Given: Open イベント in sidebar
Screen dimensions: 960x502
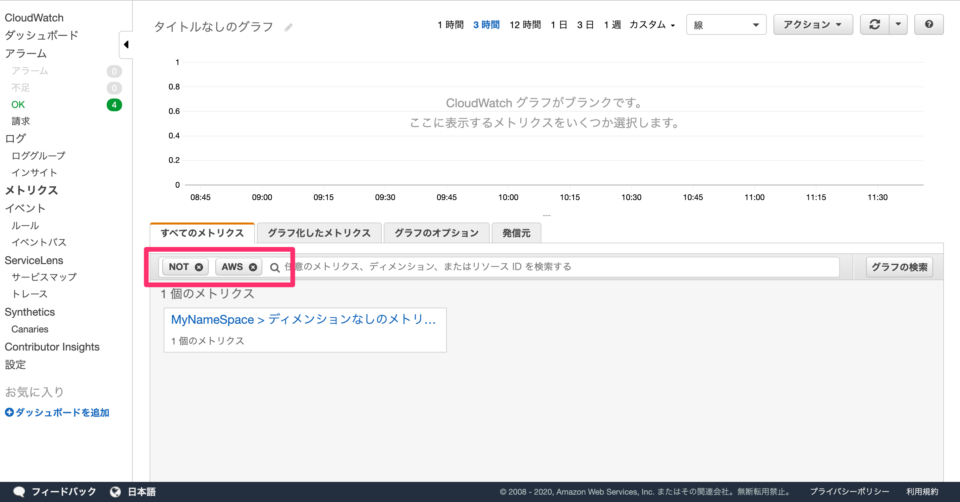Looking at the screenshot, I should click(x=25, y=208).
